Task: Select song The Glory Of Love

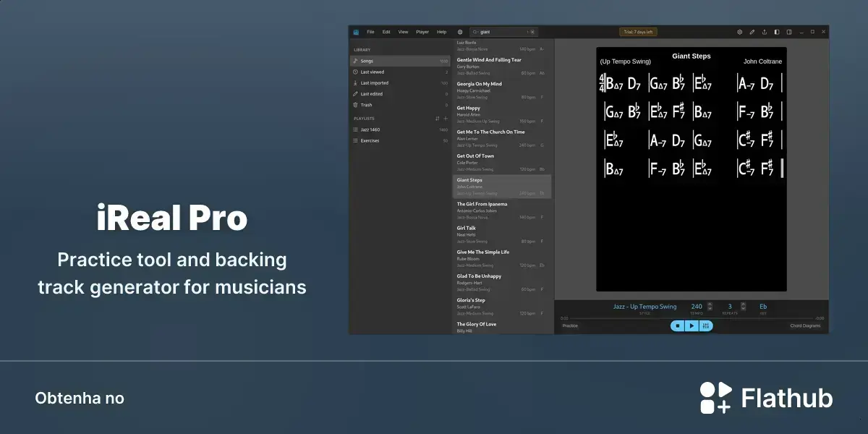Action: tap(502, 327)
